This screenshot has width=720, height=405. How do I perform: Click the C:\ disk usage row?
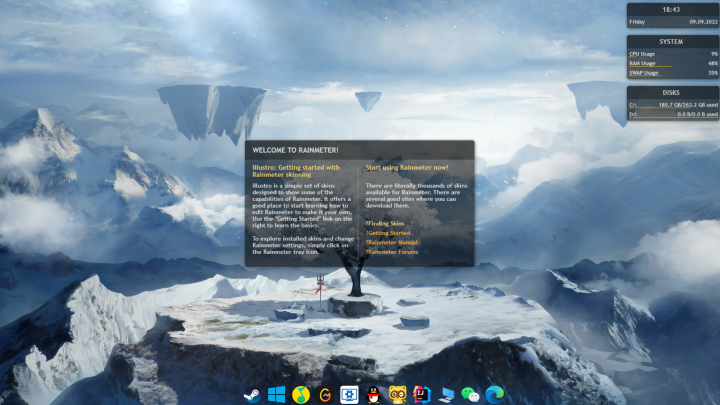pyautogui.click(x=673, y=105)
